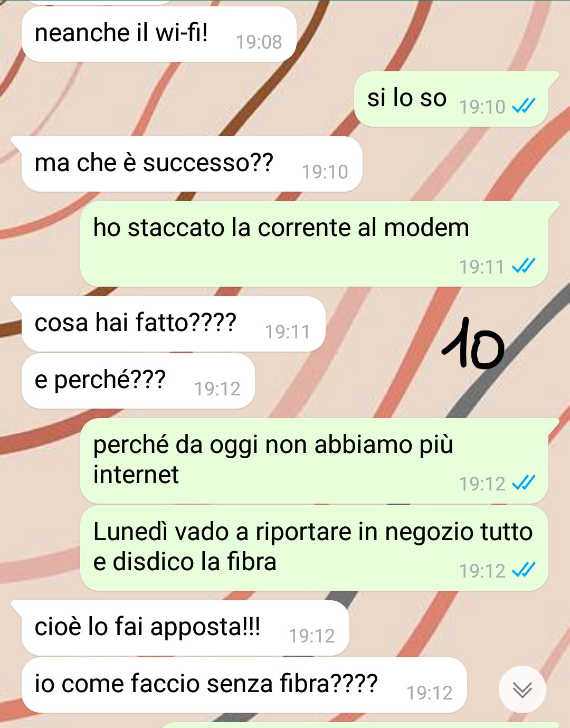Tap read-receipt ticks on 'si lo so'
The image size is (570, 728).
click(524, 106)
